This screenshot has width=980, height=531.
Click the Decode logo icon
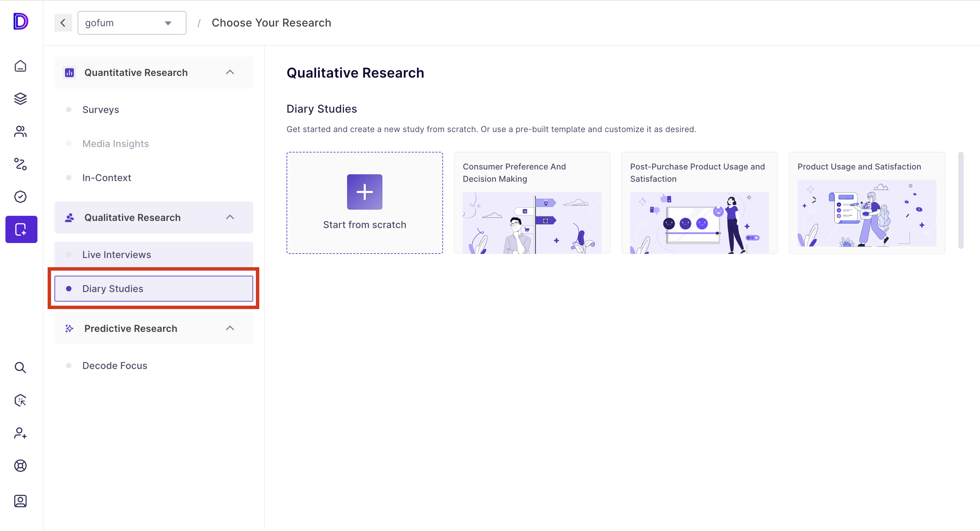[x=21, y=21]
